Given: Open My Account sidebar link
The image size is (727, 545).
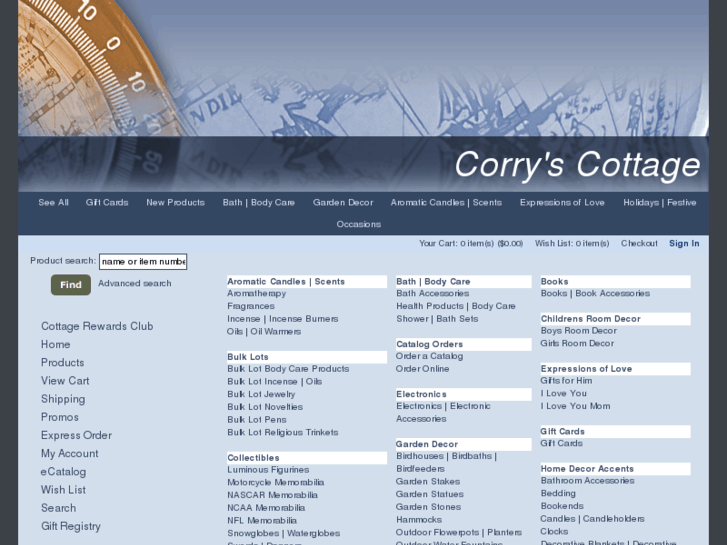Looking at the screenshot, I should coord(70,454).
